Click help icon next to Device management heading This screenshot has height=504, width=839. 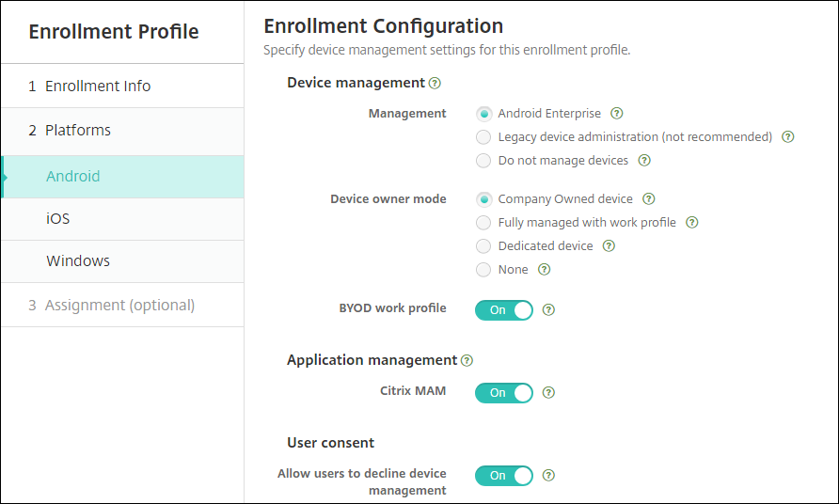pyautogui.click(x=435, y=83)
